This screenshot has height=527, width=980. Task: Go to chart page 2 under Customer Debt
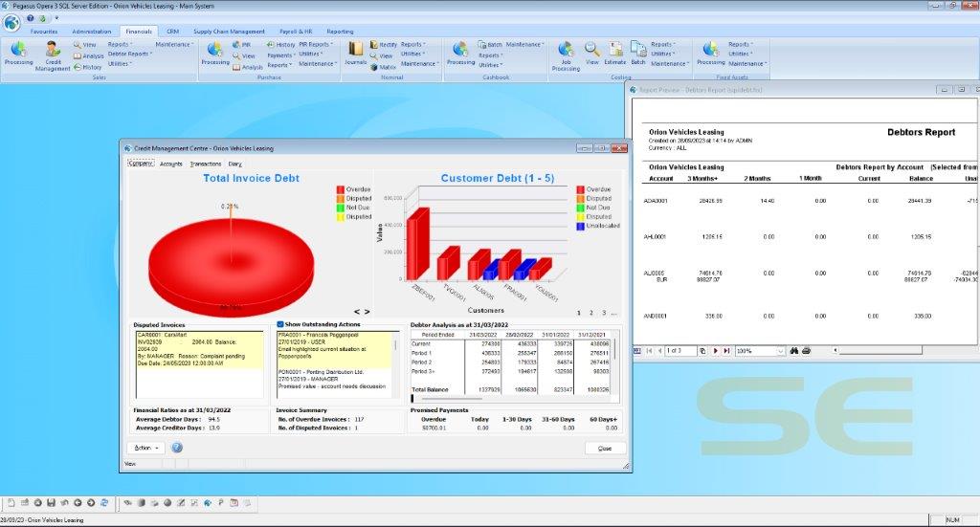tap(590, 313)
